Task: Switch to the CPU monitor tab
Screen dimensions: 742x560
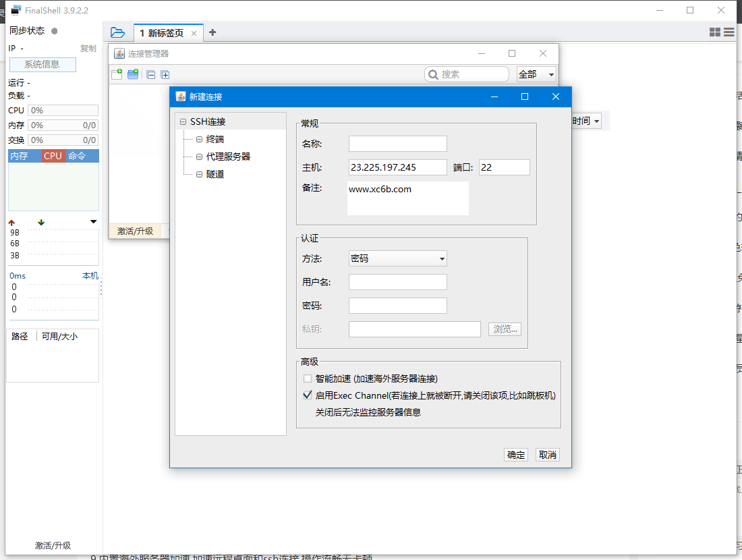Action: 53,156
